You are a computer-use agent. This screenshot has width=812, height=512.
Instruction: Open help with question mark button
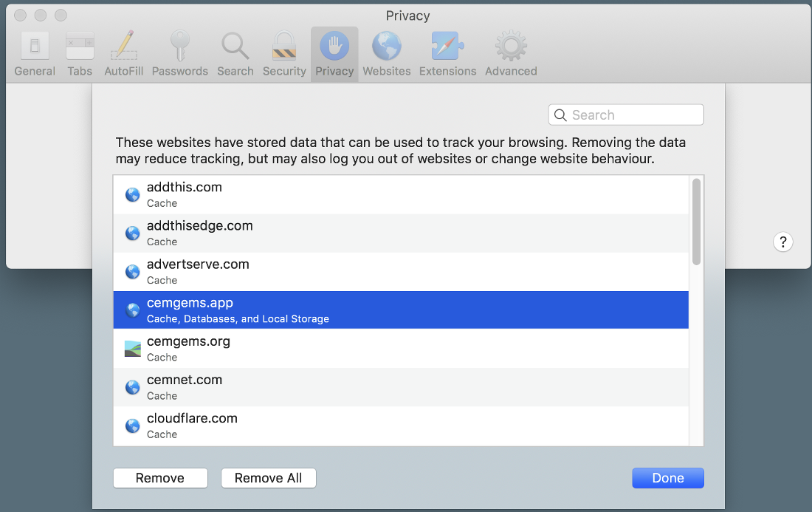coord(783,242)
